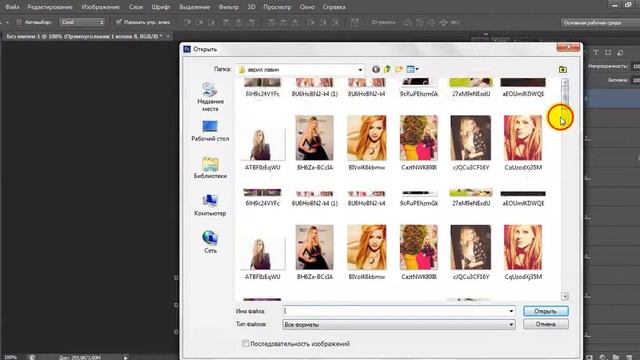640x360 pixels.
Task: Align bottom edges in options bar
Action: pos(211,22)
